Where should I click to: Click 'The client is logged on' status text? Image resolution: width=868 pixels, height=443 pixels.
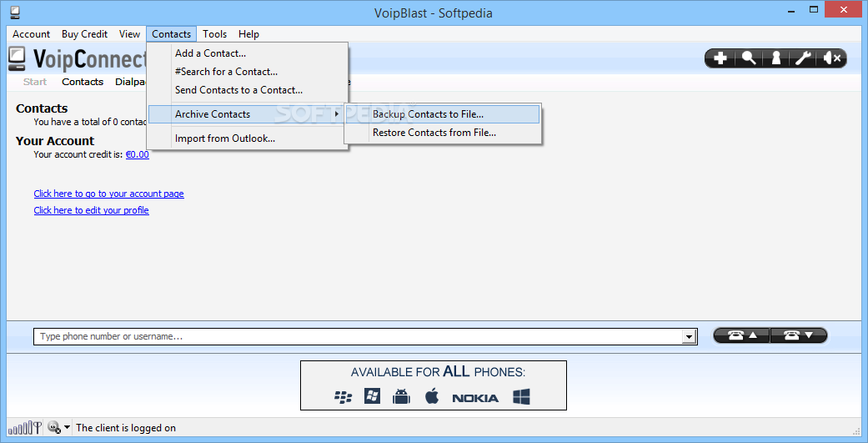[126, 427]
